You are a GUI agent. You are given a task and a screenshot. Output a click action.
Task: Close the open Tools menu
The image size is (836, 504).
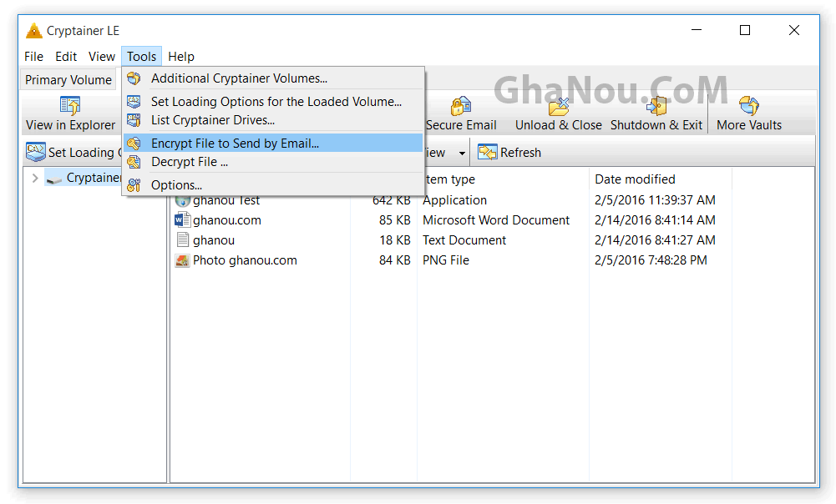(141, 57)
